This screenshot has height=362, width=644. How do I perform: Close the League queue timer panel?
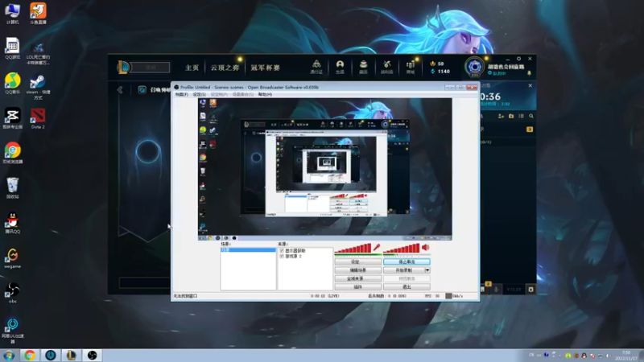pos(530,85)
